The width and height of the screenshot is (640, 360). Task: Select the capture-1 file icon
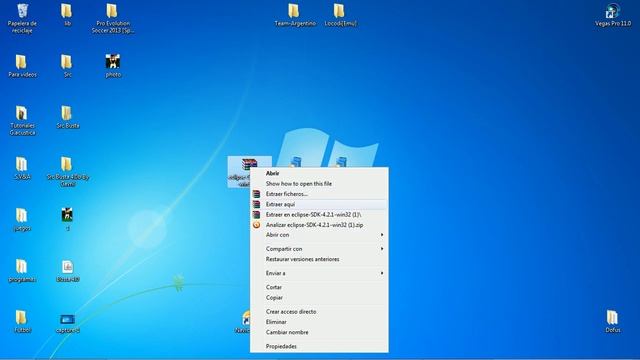point(67,322)
